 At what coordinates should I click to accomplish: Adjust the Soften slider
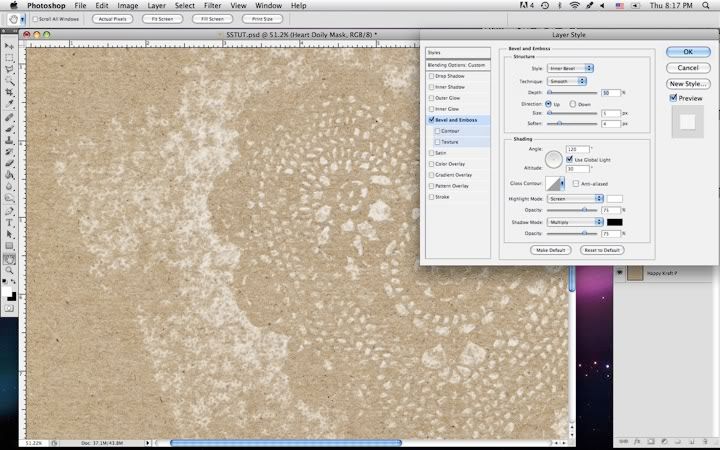click(559, 124)
